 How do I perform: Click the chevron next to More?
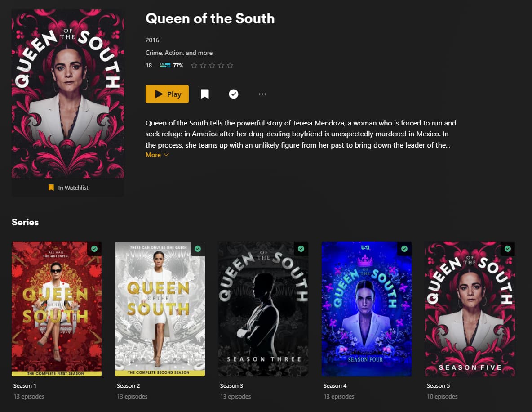click(x=166, y=155)
